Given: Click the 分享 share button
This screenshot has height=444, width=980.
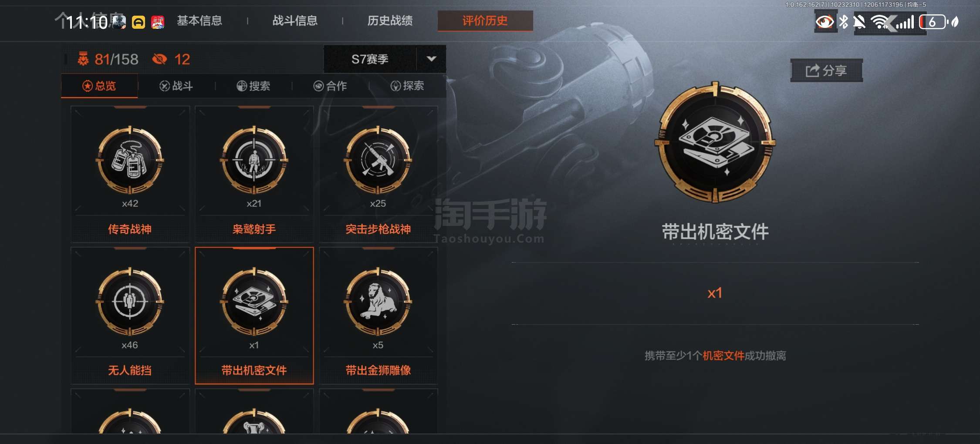Looking at the screenshot, I should pyautogui.click(x=826, y=70).
